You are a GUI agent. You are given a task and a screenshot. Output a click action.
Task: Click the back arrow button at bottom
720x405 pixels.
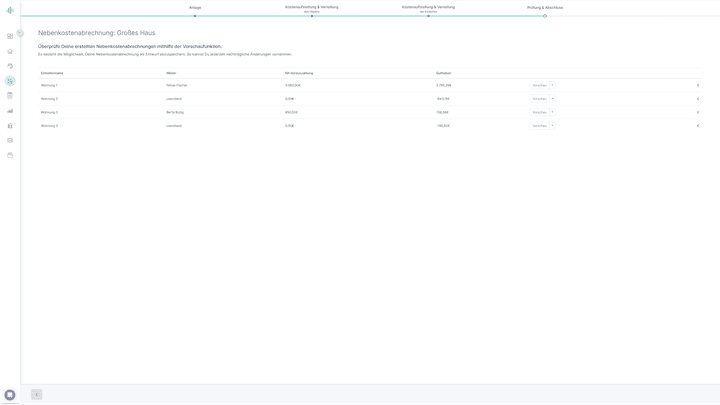tap(37, 395)
